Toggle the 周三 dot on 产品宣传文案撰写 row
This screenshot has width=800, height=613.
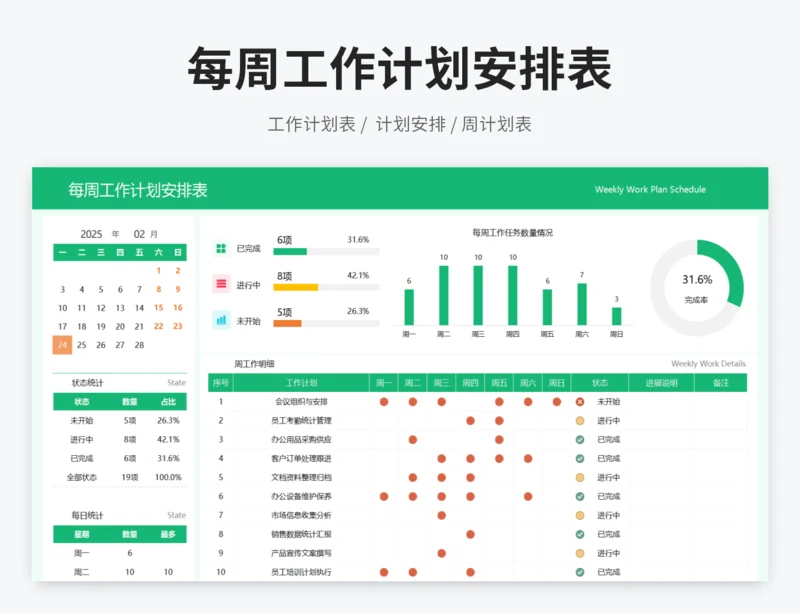pyautogui.click(x=441, y=552)
